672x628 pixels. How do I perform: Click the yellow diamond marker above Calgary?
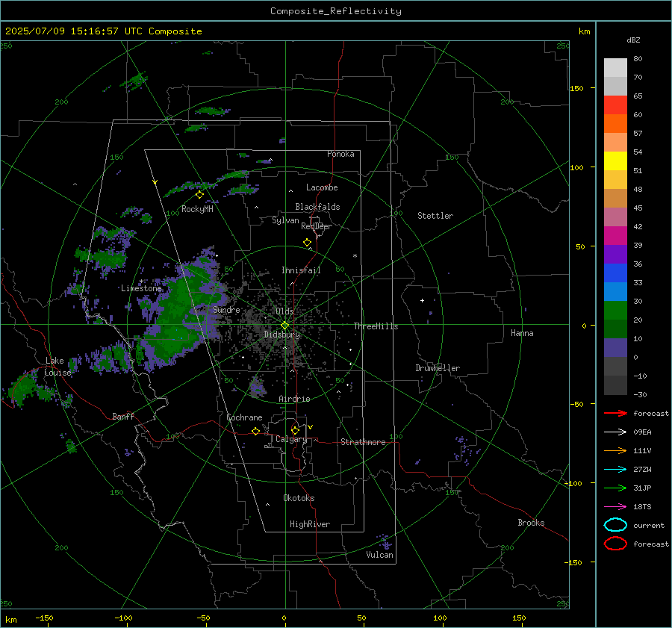tap(295, 430)
